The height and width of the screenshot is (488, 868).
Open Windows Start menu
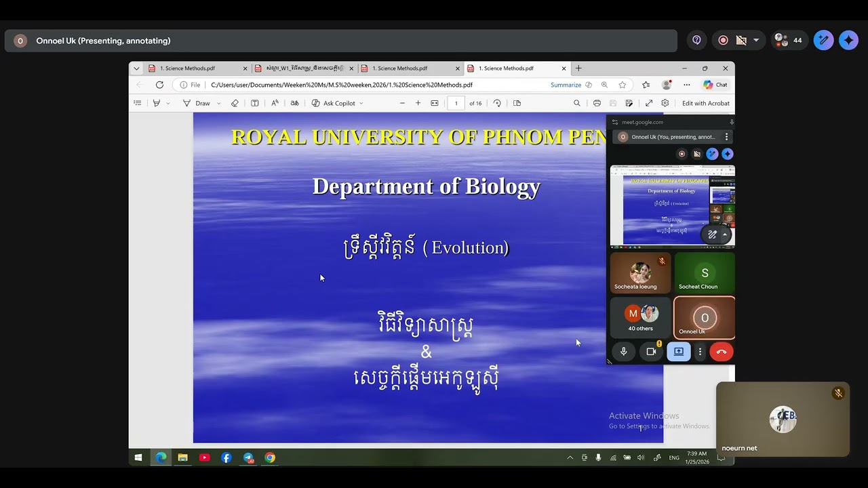[x=138, y=457]
